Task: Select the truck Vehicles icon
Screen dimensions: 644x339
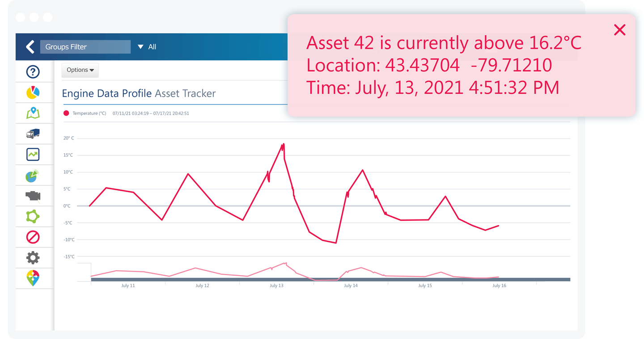Action: tap(33, 134)
